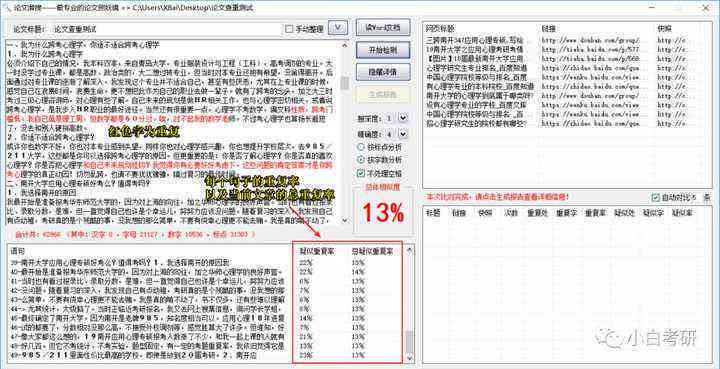
Task: Select the first douban.com result row
Action: 565,40
